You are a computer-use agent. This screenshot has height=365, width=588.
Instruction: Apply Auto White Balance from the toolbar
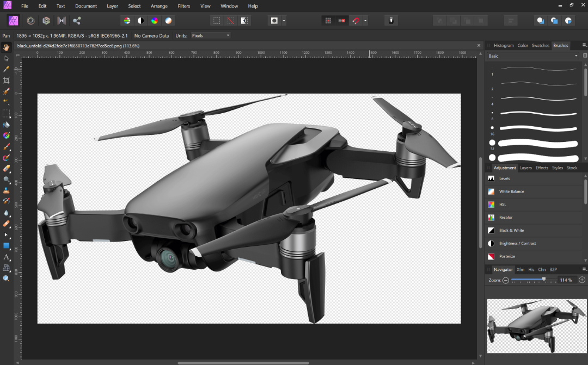[x=168, y=21]
